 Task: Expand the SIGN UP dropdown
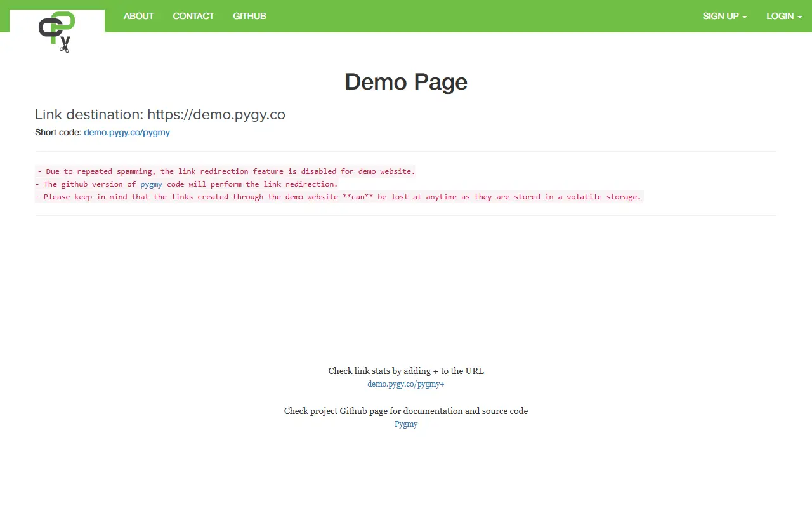[x=724, y=16]
